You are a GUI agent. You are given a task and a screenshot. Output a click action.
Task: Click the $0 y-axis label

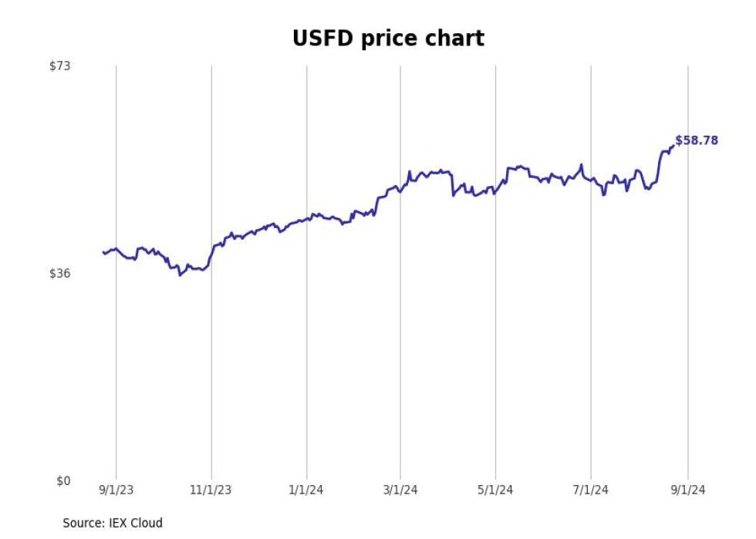[63, 481]
